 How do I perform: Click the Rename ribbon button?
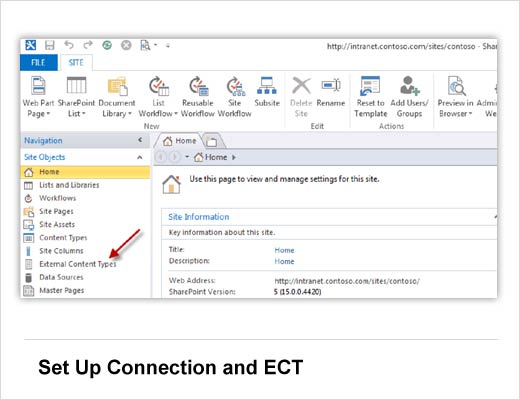pyautogui.click(x=331, y=92)
